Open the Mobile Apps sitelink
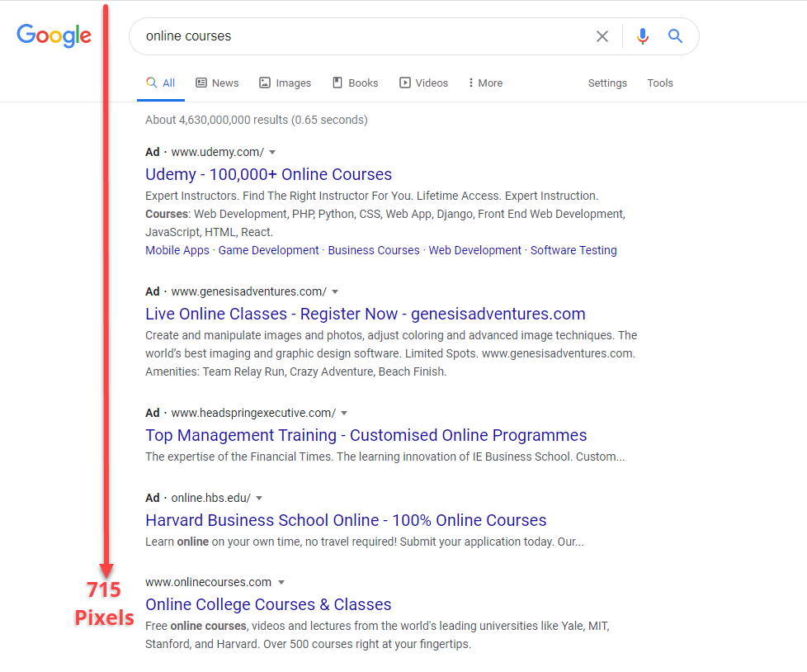The height and width of the screenshot is (672, 807). [x=177, y=250]
